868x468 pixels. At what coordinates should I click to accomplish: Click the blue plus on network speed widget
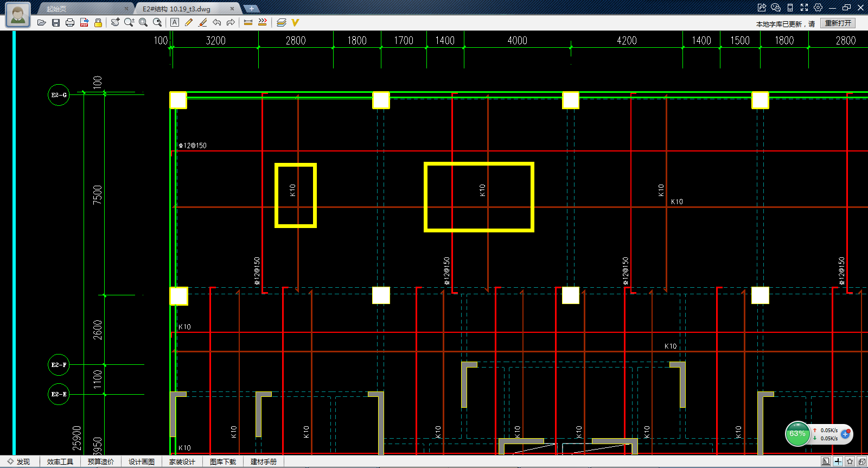point(845,434)
